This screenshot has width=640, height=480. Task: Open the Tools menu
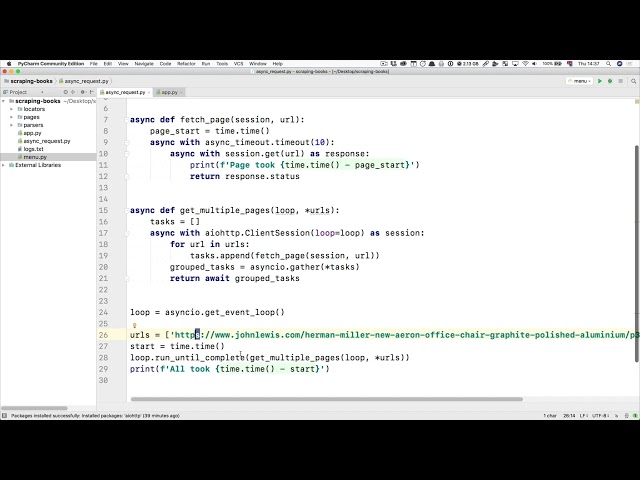pyautogui.click(x=222, y=64)
